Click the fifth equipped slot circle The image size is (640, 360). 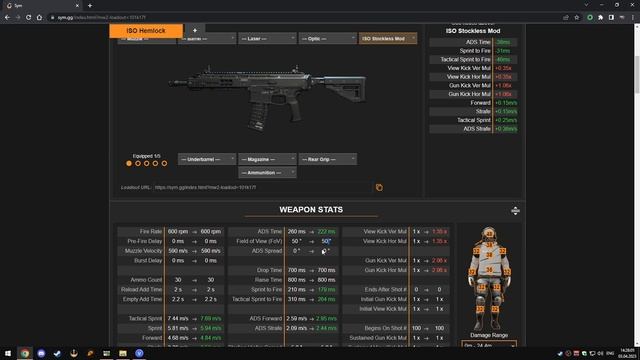(x=164, y=163)
